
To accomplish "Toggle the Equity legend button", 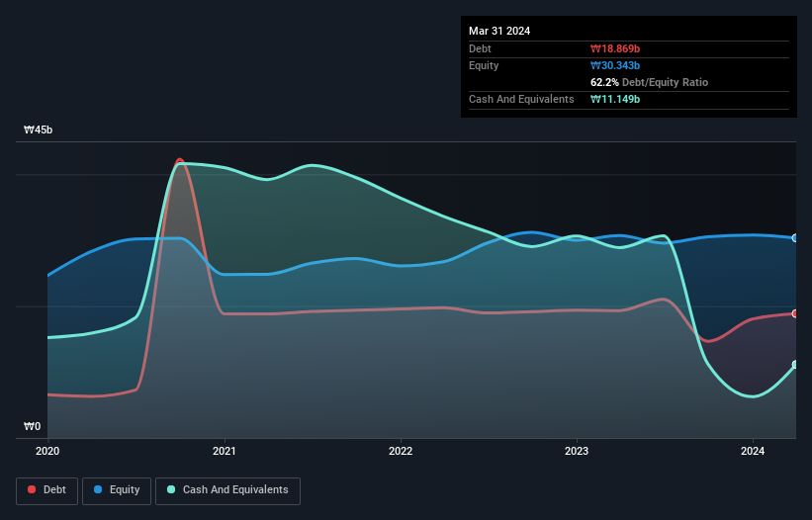I will click(x=117, y=490).
